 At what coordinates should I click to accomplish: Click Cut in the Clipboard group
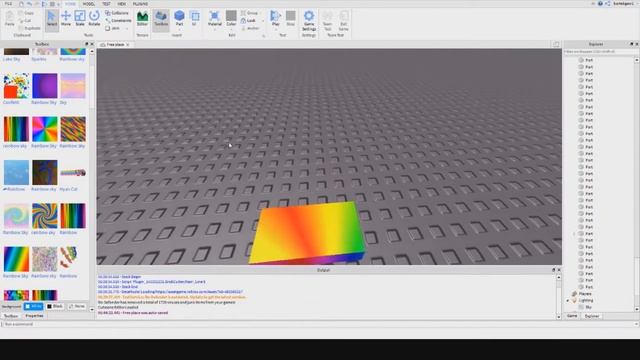pyautogui.click(x=25, y=20)
